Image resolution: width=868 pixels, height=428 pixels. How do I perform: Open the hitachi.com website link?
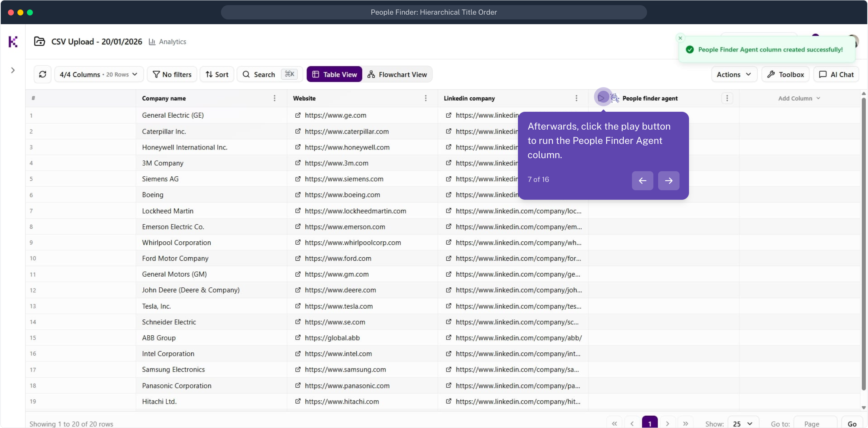click(342, 401)
